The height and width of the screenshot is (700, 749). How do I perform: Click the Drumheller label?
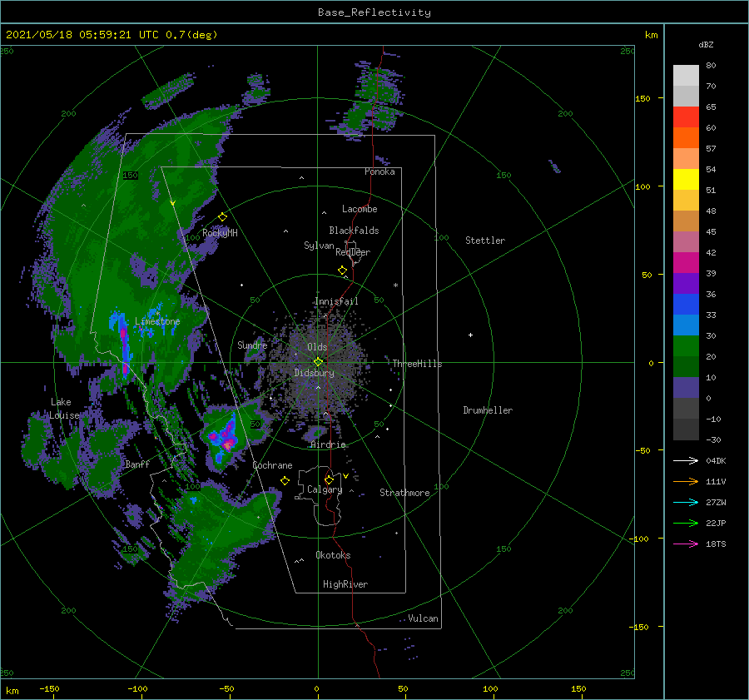tap(488, 410)
